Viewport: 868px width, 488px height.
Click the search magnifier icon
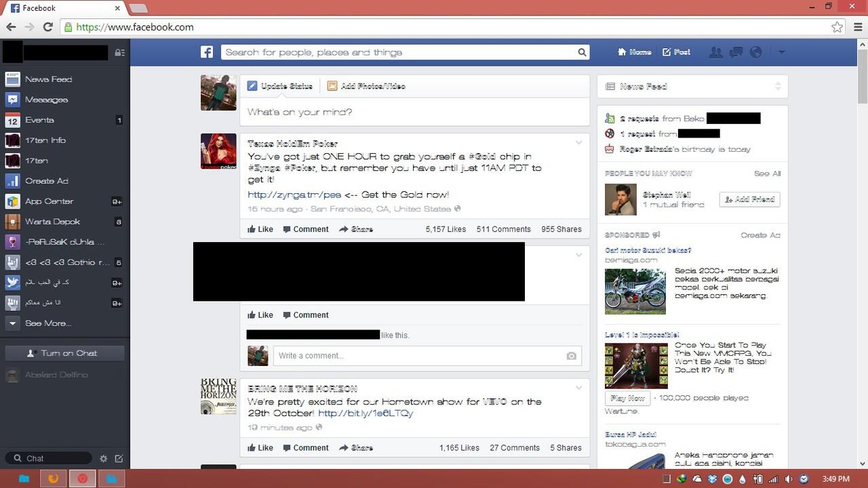(x=582, y=52)
